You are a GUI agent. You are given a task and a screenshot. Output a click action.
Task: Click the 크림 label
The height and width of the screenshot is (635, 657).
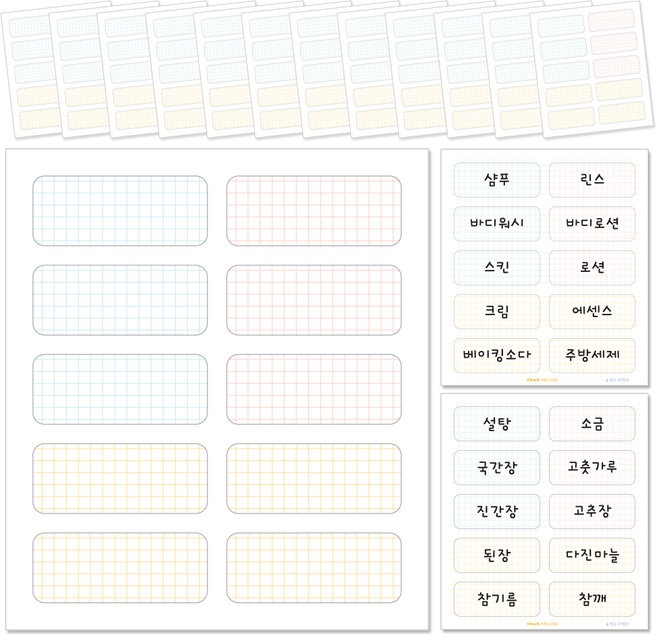coord(497,311)
